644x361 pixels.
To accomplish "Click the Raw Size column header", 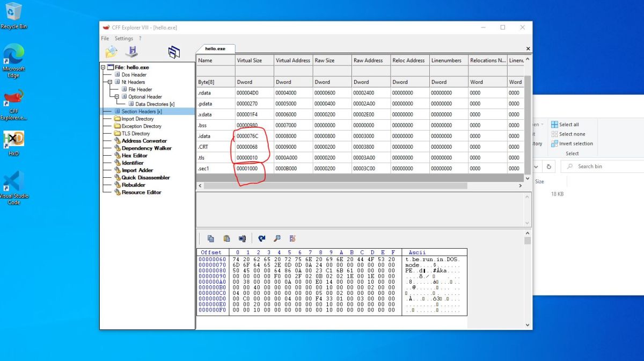I will 332,60.
